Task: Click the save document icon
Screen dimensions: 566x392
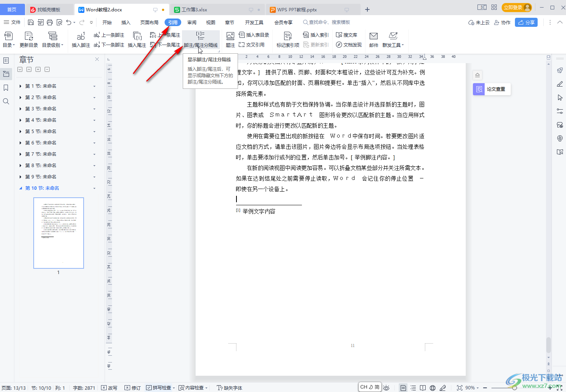Action: coord(31,22)
